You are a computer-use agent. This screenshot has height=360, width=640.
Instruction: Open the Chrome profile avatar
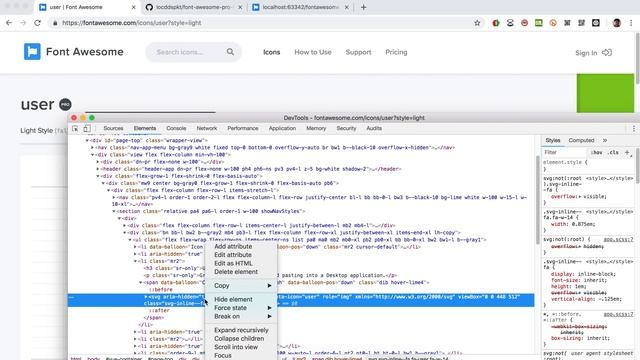click(x=617, y=23)
